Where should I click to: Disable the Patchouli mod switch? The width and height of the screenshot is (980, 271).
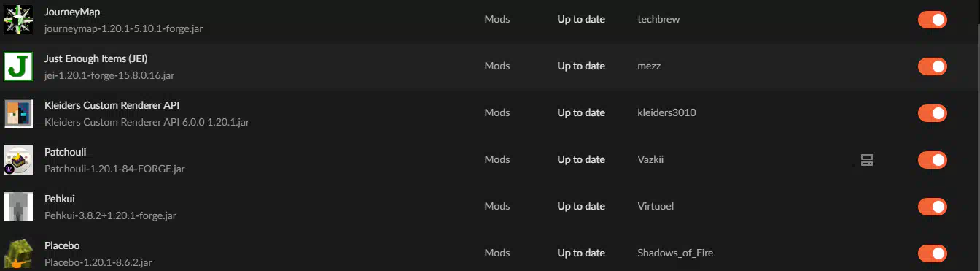point(932,160)
